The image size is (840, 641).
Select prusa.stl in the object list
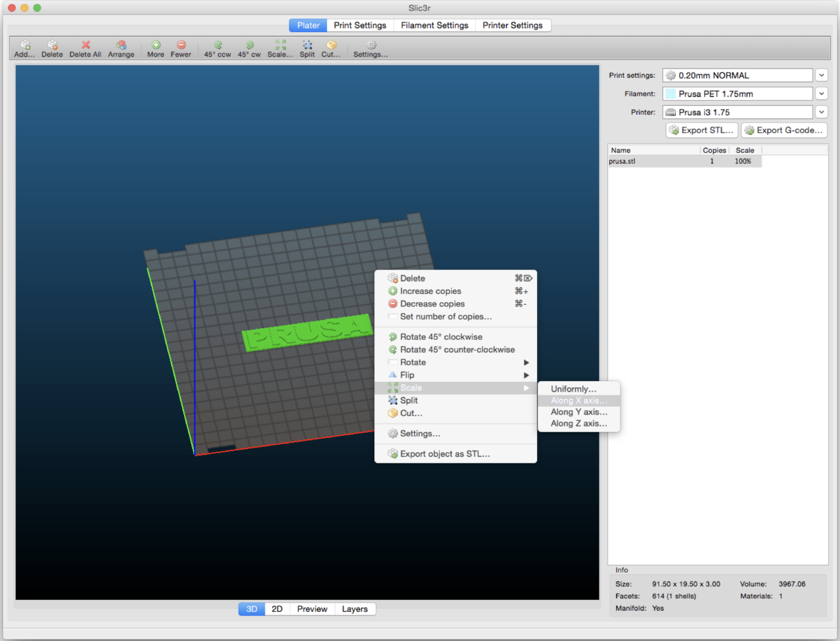(x=685, y=162)
